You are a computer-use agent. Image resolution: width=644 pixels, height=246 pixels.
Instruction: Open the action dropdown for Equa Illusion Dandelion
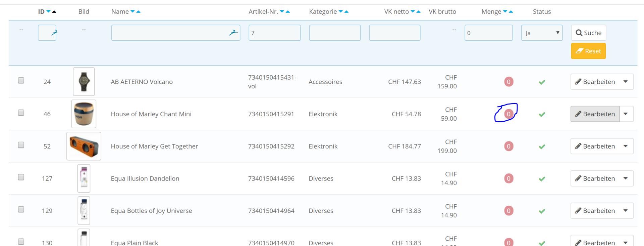click(626, 178)
